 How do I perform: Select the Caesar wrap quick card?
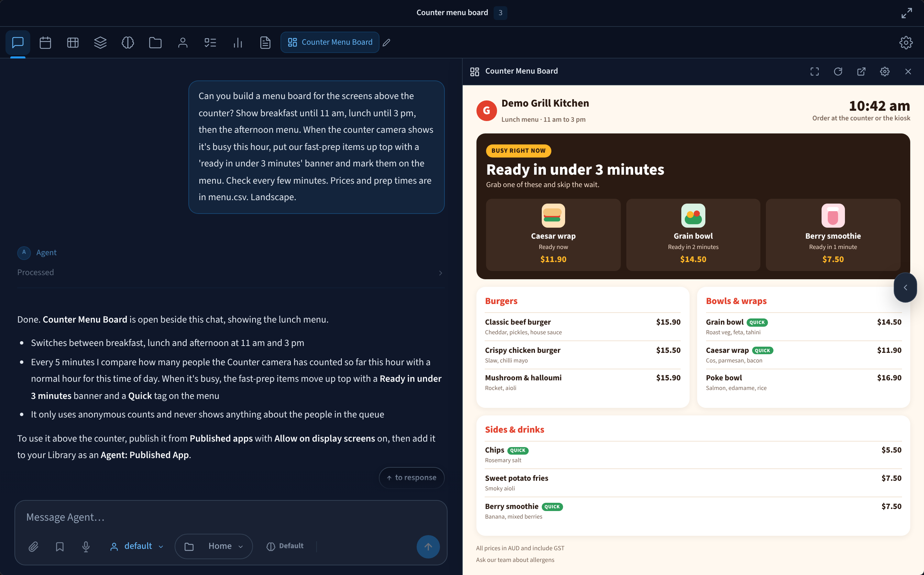coord(553,235)
